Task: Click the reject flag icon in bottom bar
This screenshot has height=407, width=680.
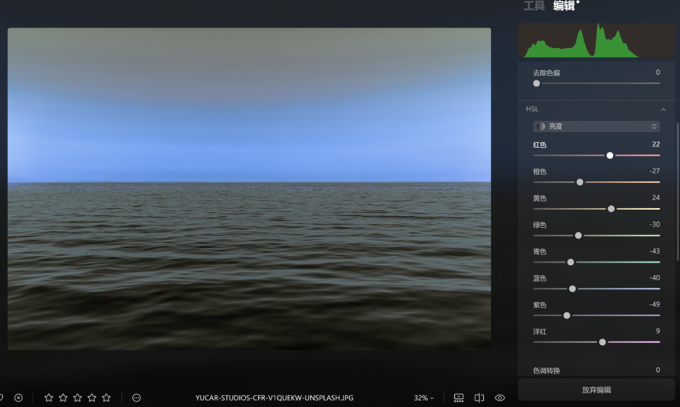Action: pos(18,398)
